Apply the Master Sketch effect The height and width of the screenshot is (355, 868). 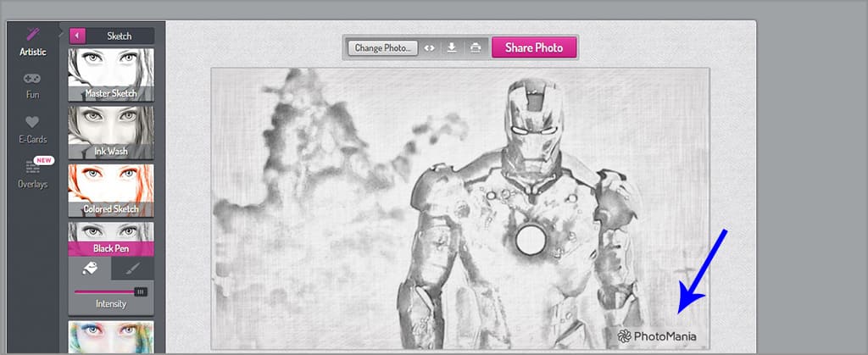[x=111, y=75]
